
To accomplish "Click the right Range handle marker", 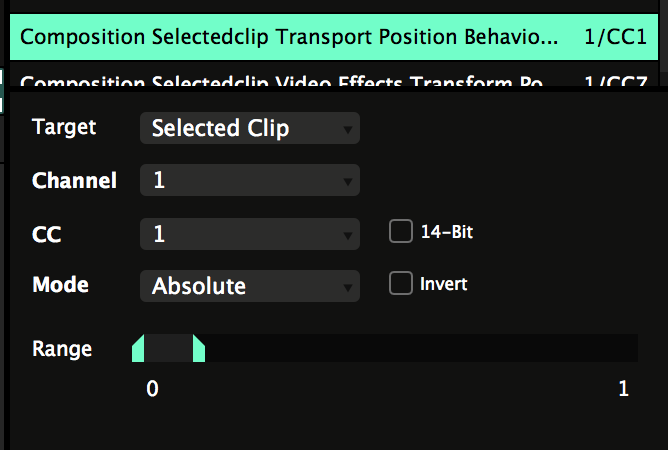I will [x=199, y=348].
